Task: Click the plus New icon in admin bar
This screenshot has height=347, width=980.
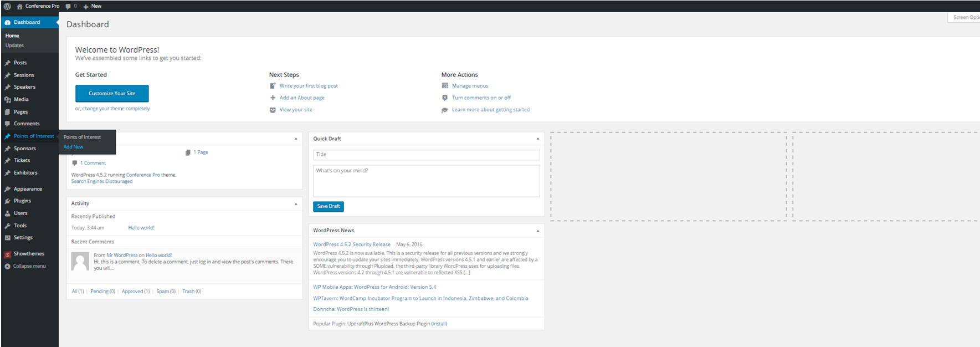Action: click(86, 7)
